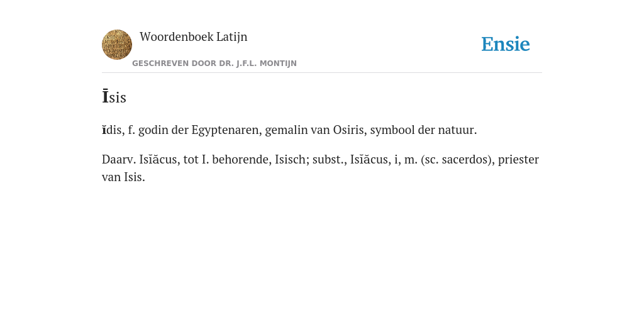Viewport: 644px width, 322px height.
Task: Click the author line Dr. J.F.L. Montijn
Action: [214, 64]
